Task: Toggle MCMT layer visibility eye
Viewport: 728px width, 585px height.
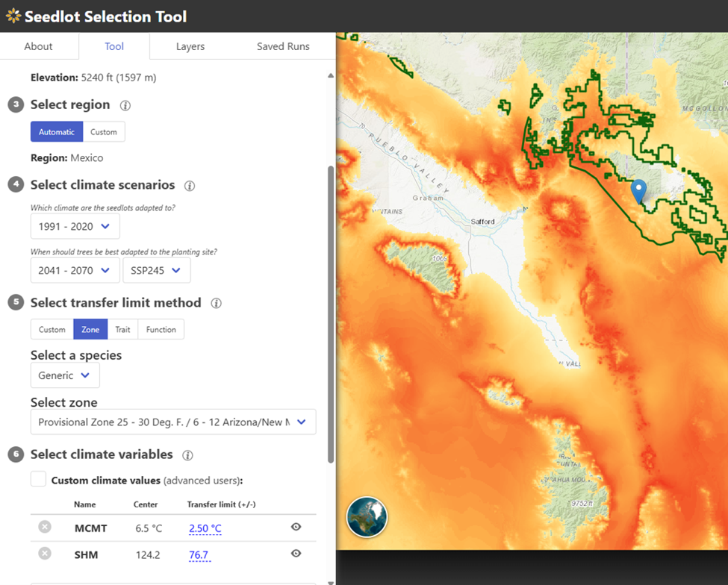Action: [x=296, y=527]
